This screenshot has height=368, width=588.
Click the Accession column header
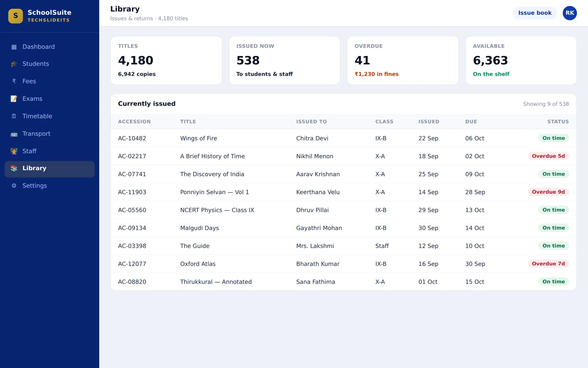pyautogui.click(x=134, y=121)
